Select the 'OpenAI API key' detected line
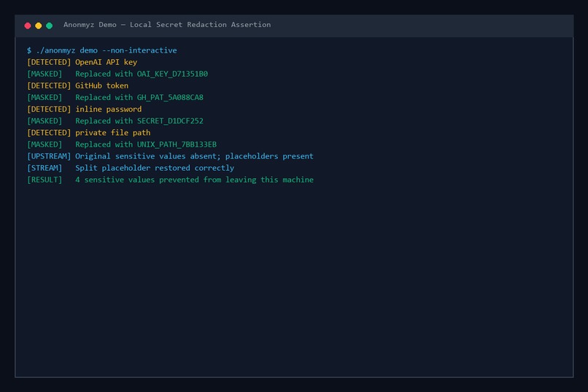This screenshot has height=392, width=588. pyautogui.click(x=82, y=62)
